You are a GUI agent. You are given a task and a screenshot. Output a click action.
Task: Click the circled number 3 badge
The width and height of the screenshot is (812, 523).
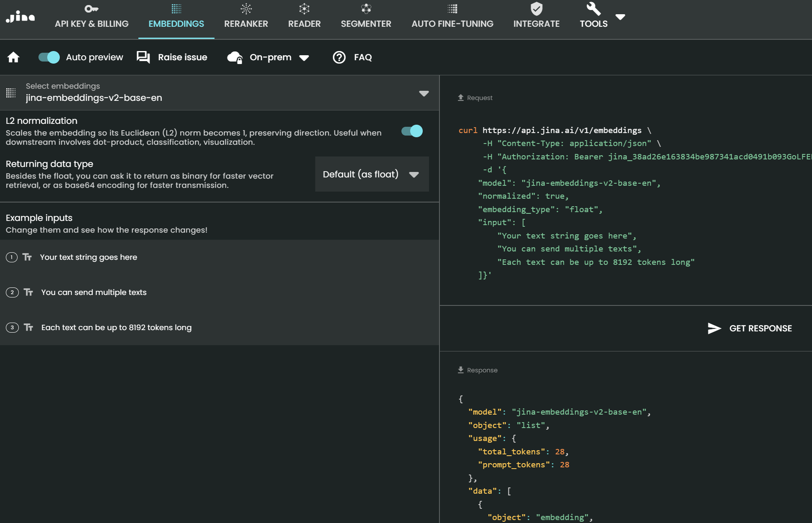[12, 328]
